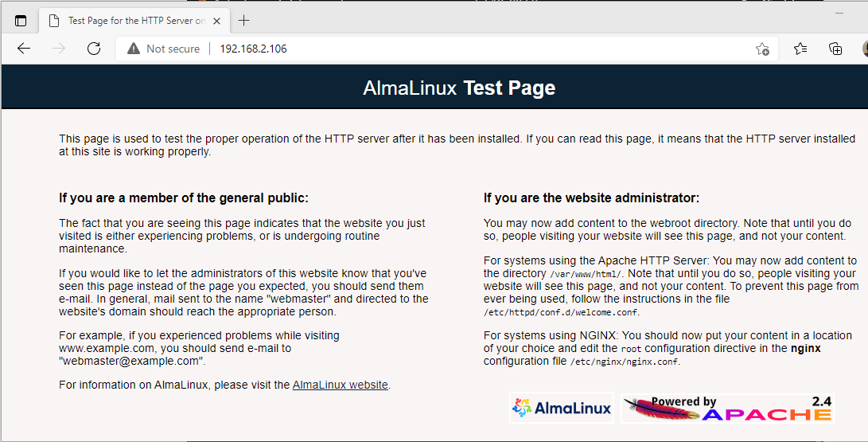Open the Collections icon
The height and width of the screenshot is (442, 868).
point(835,49)
